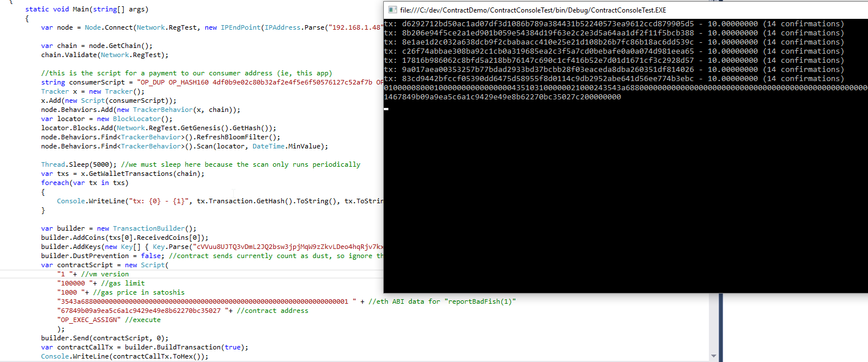The height and width of the screenshot is (362, 868).
Task: Click the console window's application icon
Action: pos(392,10)
